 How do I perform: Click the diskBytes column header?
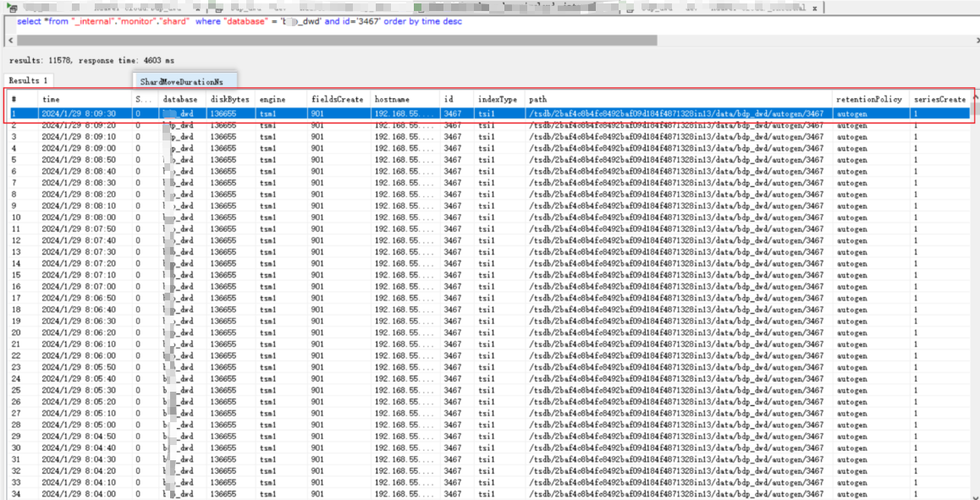click(231, 99)
